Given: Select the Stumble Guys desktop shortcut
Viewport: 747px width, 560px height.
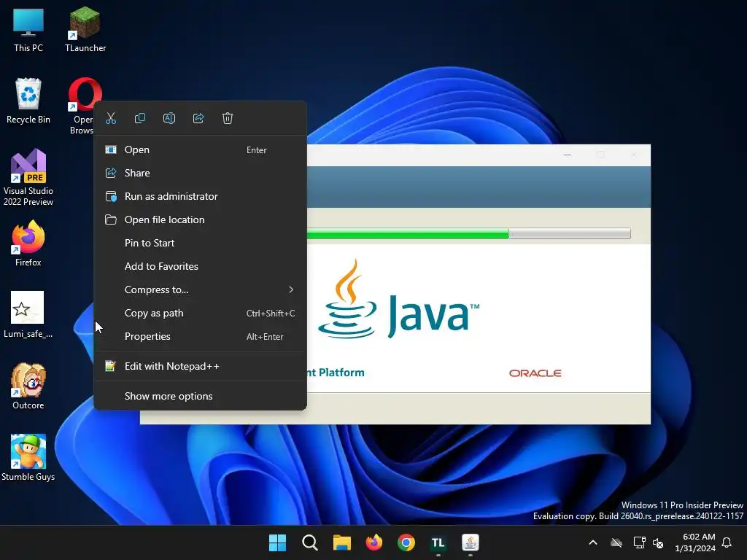Looking at the screenshot, I should 28,457.
